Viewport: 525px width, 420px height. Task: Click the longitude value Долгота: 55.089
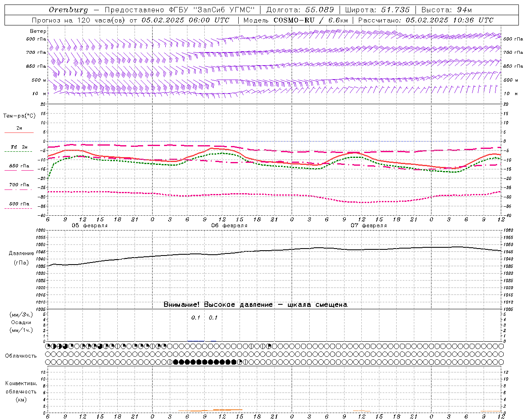300,10
